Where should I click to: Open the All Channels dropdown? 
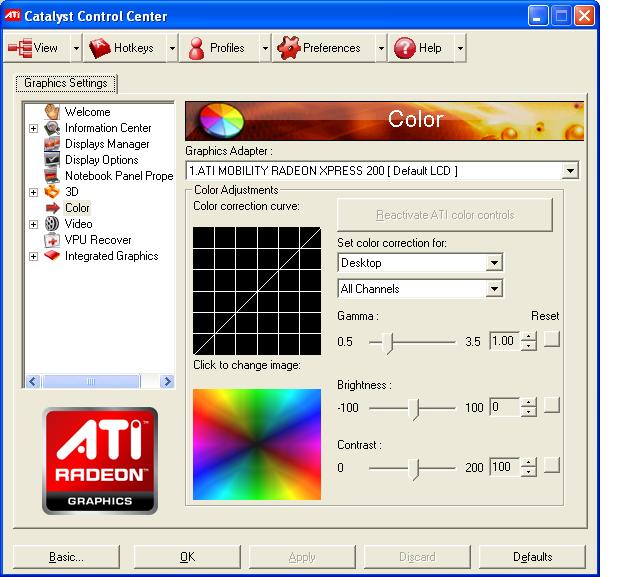494,289
